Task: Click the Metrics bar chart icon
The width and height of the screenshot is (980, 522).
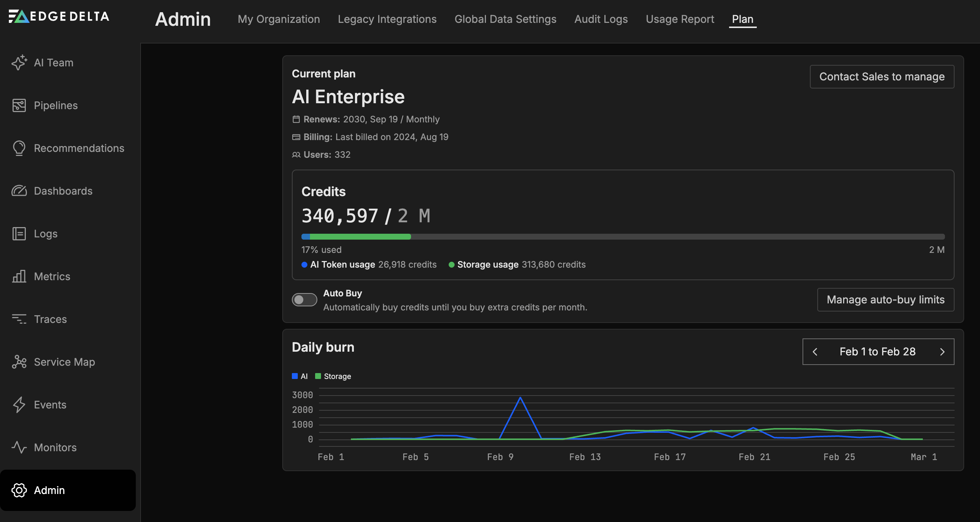Action: (19, 276)
